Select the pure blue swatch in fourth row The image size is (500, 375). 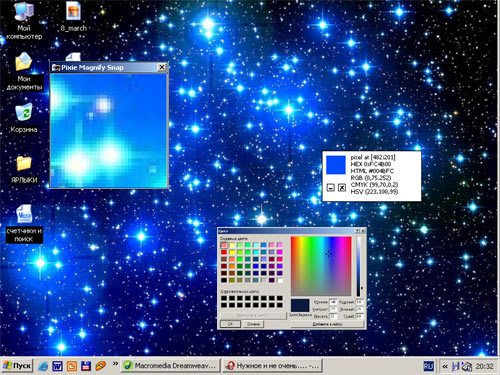tap(256, 266)
